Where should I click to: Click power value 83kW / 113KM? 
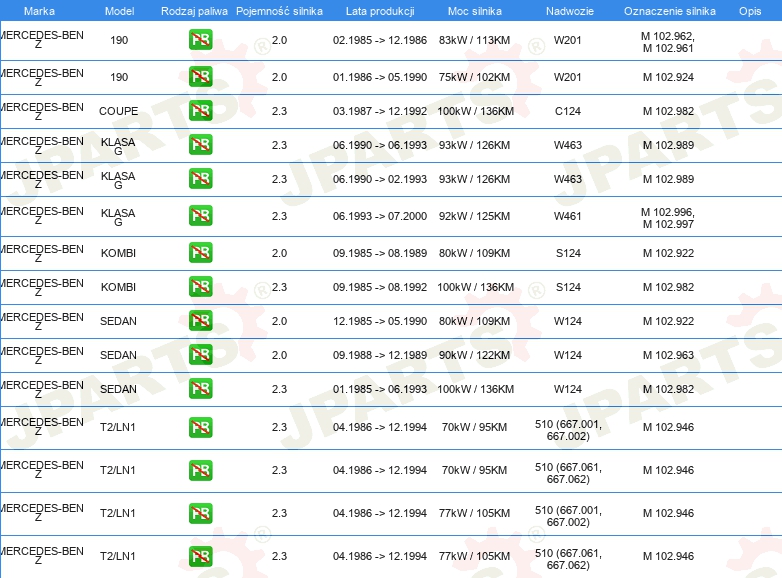(x=474, y=40)
